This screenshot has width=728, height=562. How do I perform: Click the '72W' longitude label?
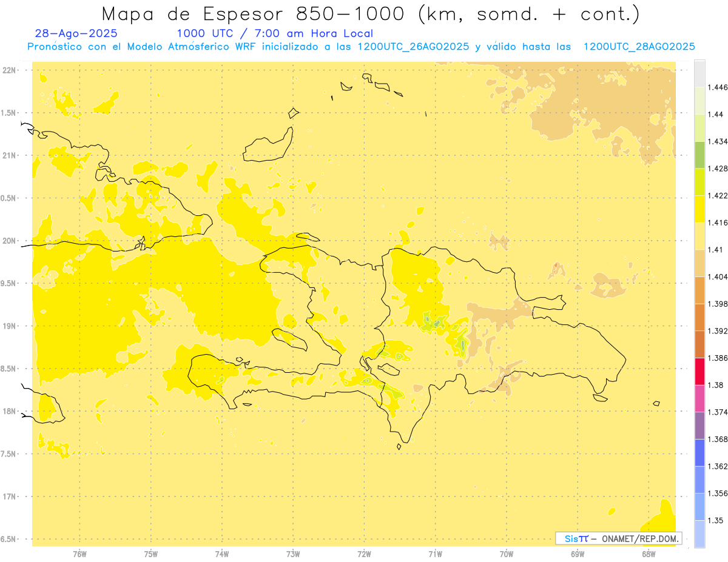click(x=364, y=555)
